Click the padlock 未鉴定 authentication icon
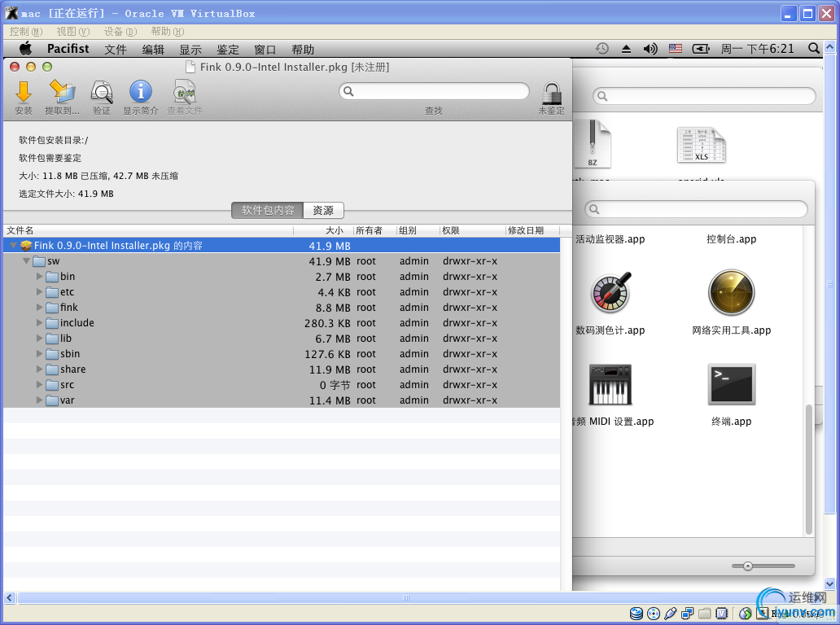Image resolution: width=840 pixels, height=625 pixels. 551,92
